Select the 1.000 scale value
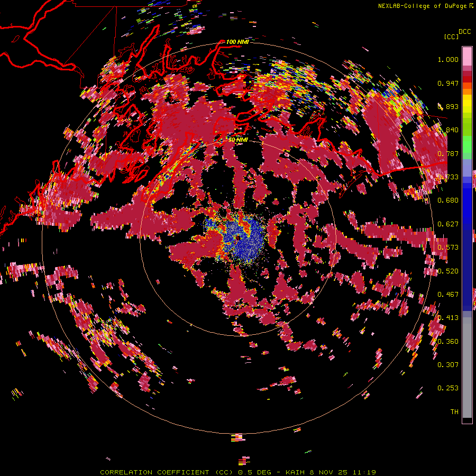 tap(448, 59)
